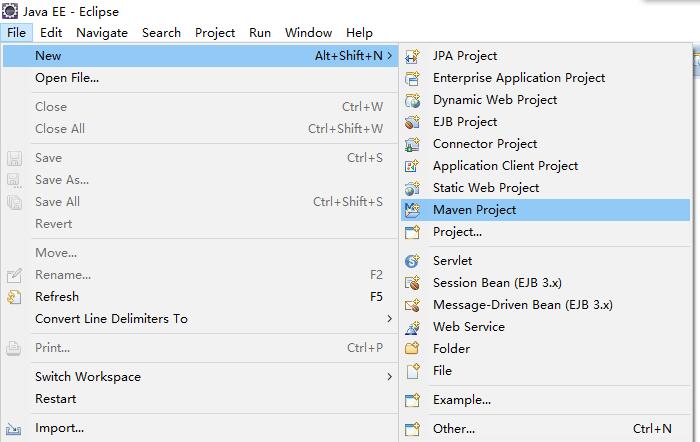Open the Edit menu
The width and height of the screenshot is (700, 442).
[x=51, y=33]
